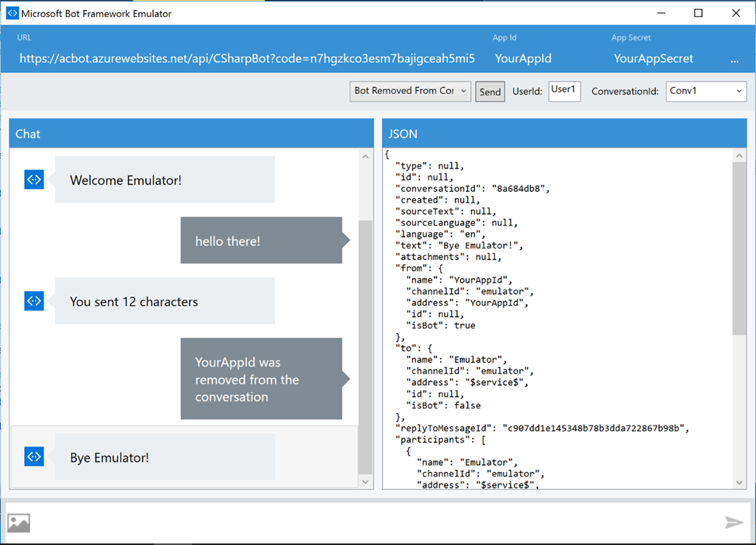Click the "isBot": true JSON line
Screen dimensions: 756x545
tap(441, 325)
